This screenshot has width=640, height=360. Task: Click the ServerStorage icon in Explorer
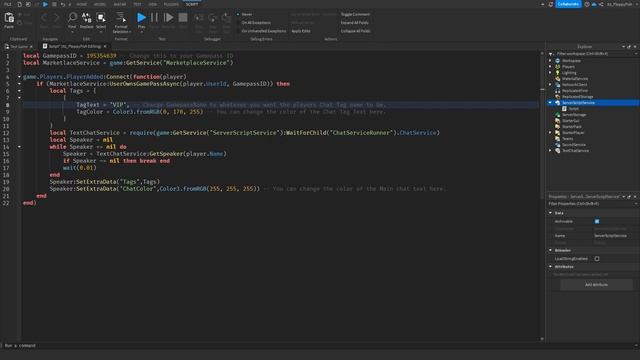pyautogui.click(x=558, y=115)
